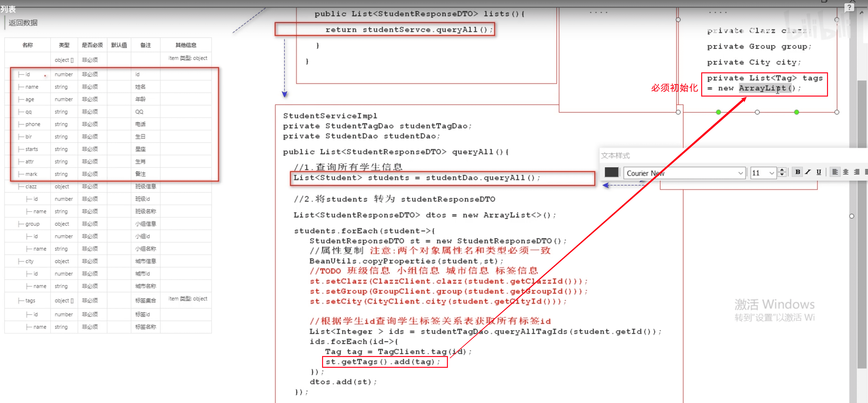The height and width of the screenshot is (403, 868).
Task: Open the text color swatch
Action: click(x=612, y=172)
